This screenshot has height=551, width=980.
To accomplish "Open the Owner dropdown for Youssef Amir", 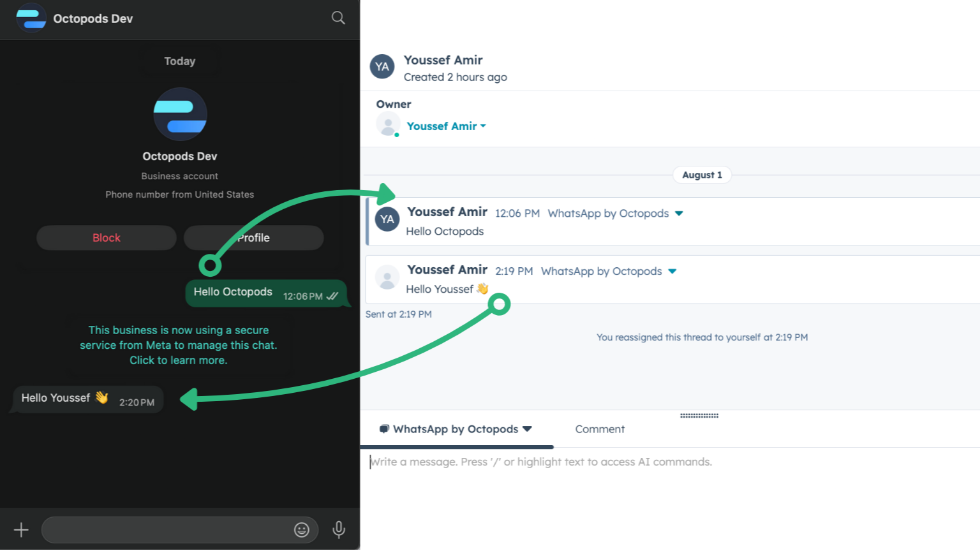I will (x=483, y=126).
